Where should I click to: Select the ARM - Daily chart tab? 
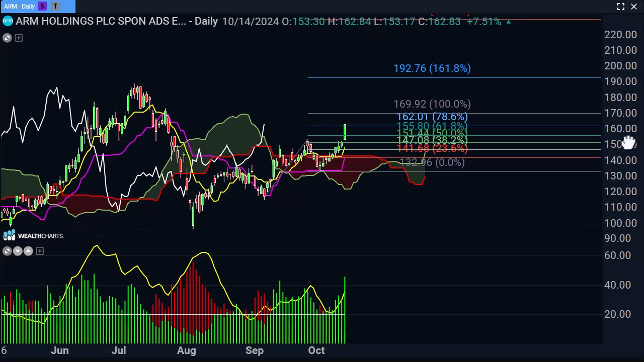point(38,6)
